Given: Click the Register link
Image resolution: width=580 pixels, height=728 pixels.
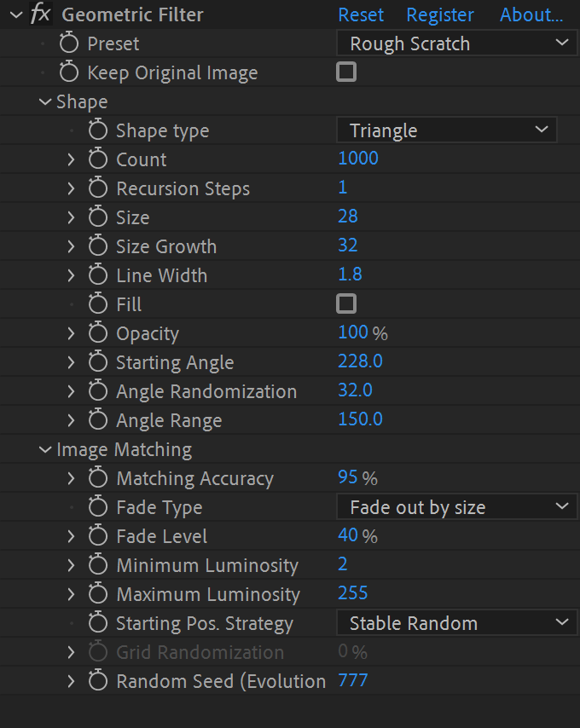Looking at the screenshot, I should [x=440, y=14].
